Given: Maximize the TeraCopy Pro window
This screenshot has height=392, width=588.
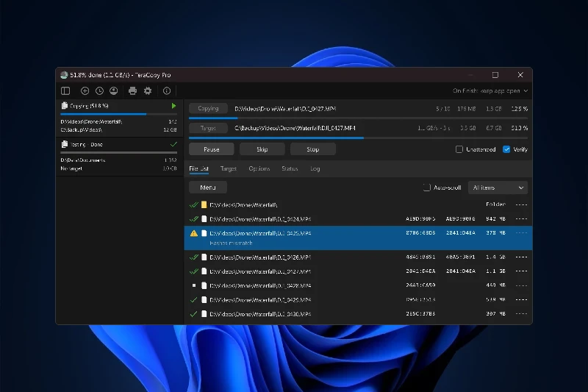Looking at the screenshot, I should pyautogui.click(x=495, y=75).
